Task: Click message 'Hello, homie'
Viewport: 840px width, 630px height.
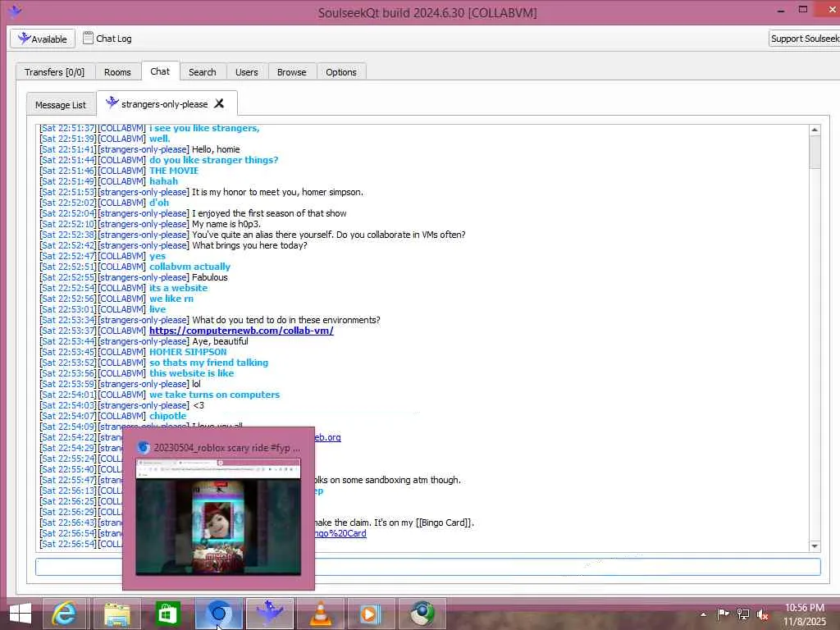Action: click(216, 149)
